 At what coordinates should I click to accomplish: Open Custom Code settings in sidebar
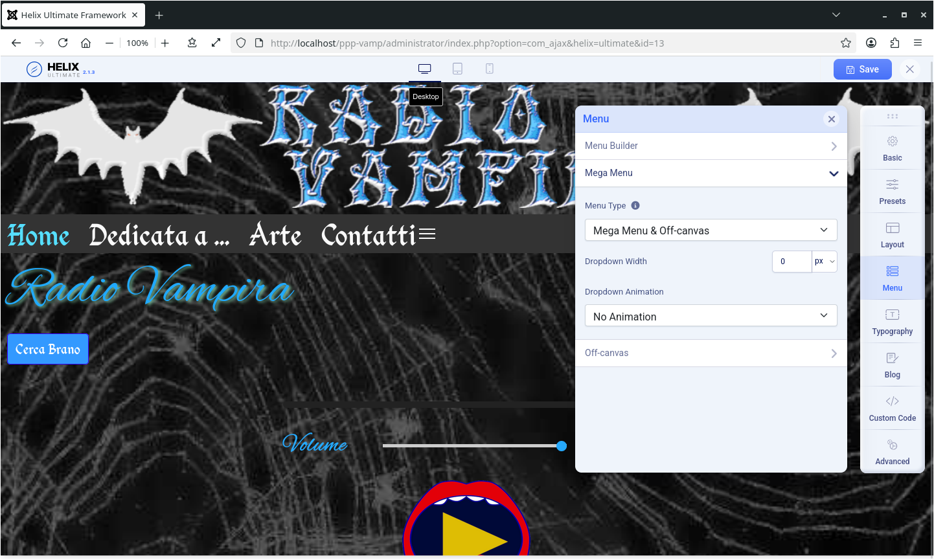pyautogui.click(x=893, y=409)
